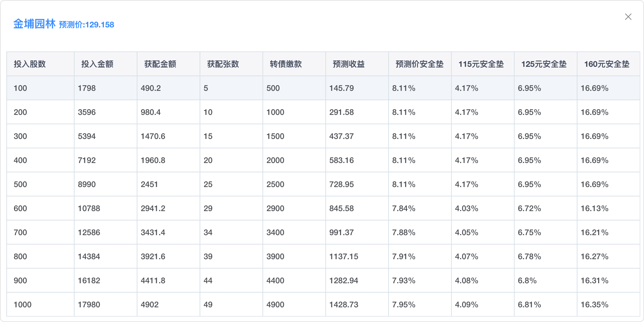This screenshot has width=644, height=322.
Task: Select the 获配金额 cell 1470.6
Action: (153, 136)
